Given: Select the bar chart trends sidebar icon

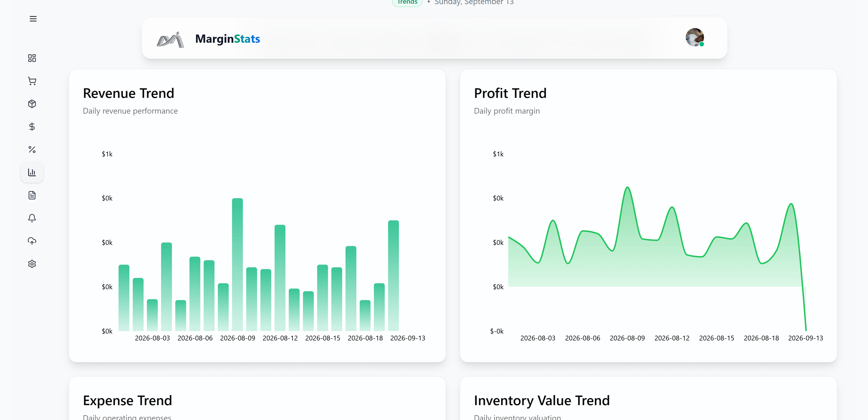Looking at the screenshot, I should pyautogui.click(x=32, y=172).
